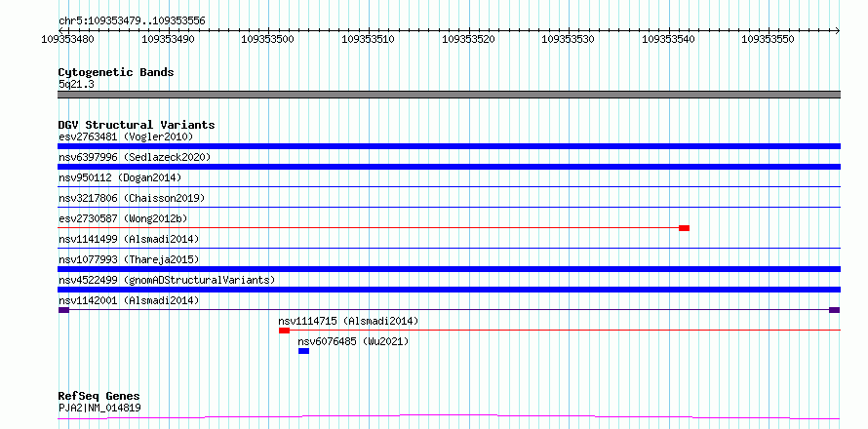868x429 pixels.
Task: Open nsv4522499 (gnomADStructuralVariants) label
Action: click(167, 280)
